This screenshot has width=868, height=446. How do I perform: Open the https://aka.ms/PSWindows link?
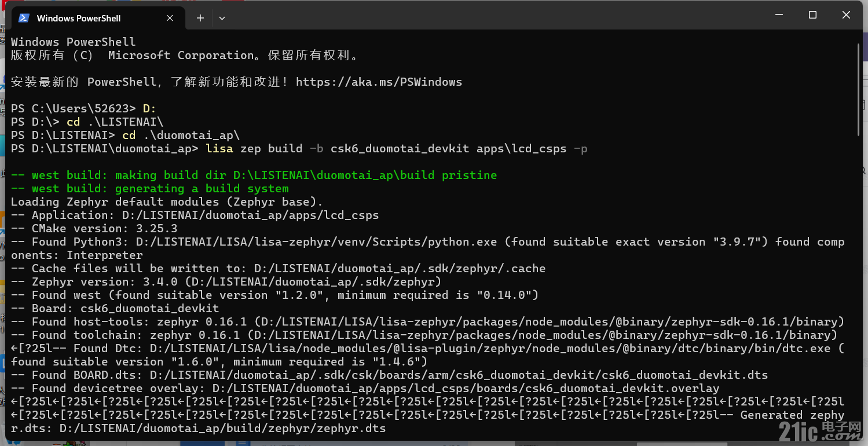click(379, 82)
